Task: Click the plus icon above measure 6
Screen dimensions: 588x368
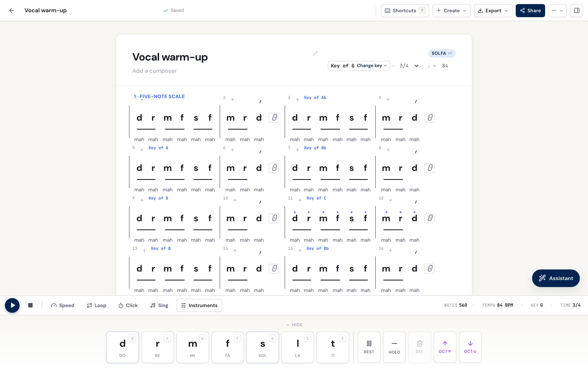Action: 233,150
